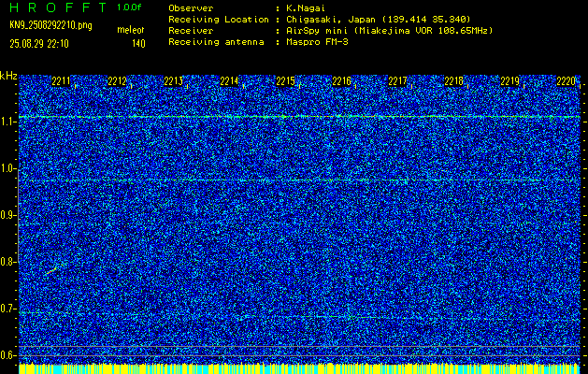
Task: Click the value 140
Action: pos(138,44)
